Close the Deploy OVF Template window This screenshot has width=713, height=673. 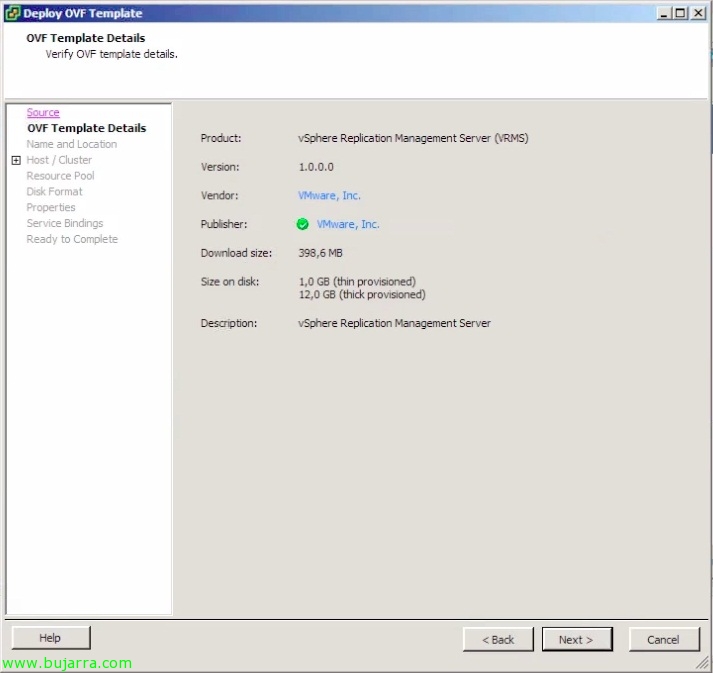(698, 13)
